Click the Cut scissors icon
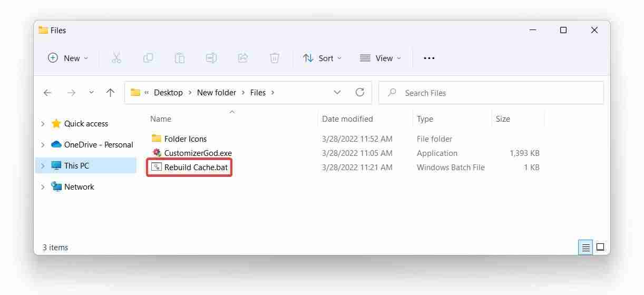This screenshot has height=295, width=644. click(116, 58)
